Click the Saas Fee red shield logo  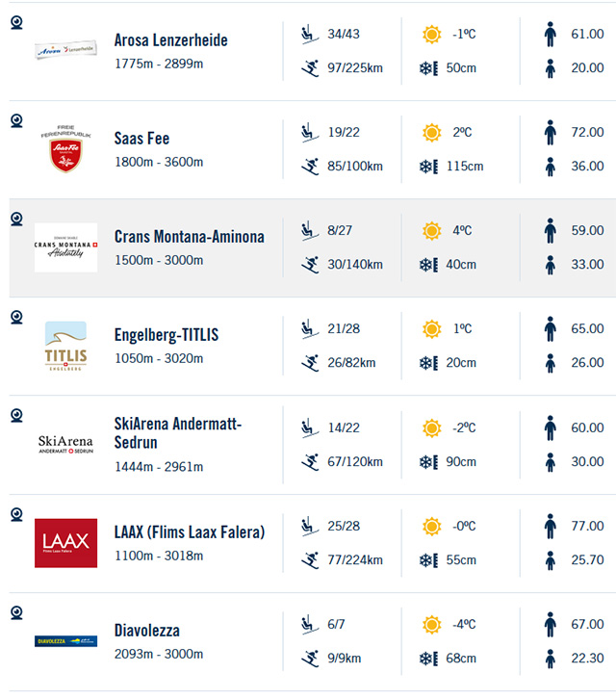point(65,150)
